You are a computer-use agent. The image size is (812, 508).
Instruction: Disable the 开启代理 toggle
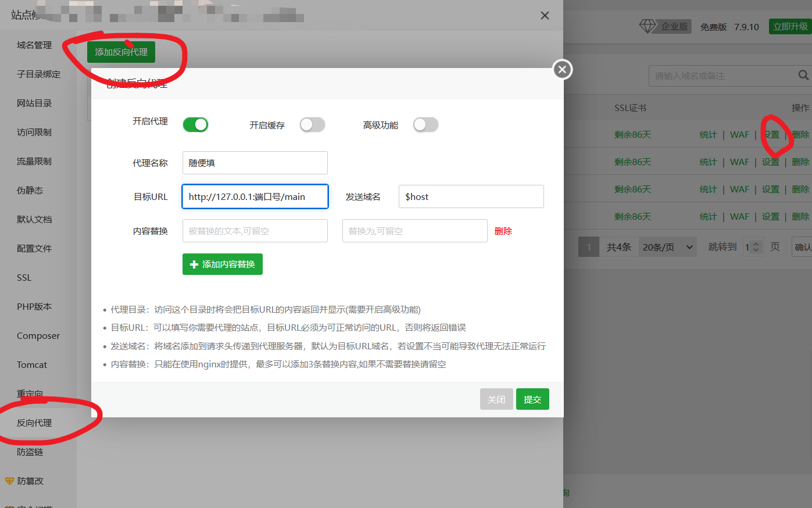(x=195, y=124)
